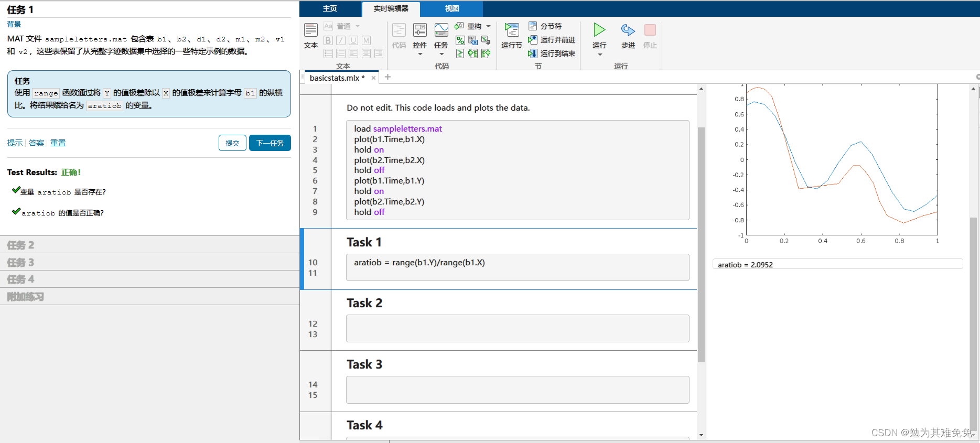
Task: Click the Task 3 empty code box
Action: coord(518,390)
